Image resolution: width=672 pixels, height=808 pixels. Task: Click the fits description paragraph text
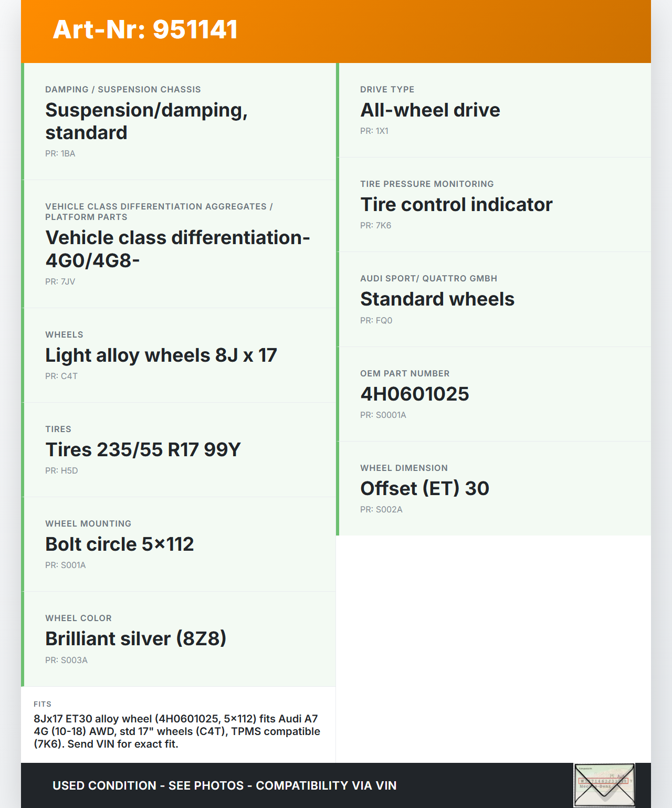[177, 731]
